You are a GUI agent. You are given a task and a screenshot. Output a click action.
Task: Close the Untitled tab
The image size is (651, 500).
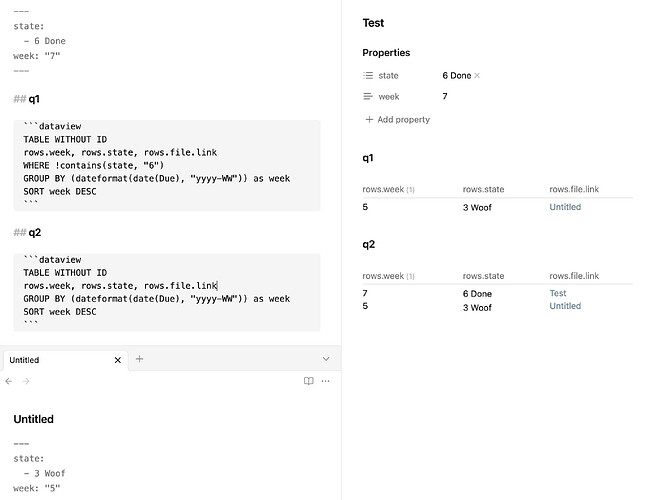click(118, 360)
